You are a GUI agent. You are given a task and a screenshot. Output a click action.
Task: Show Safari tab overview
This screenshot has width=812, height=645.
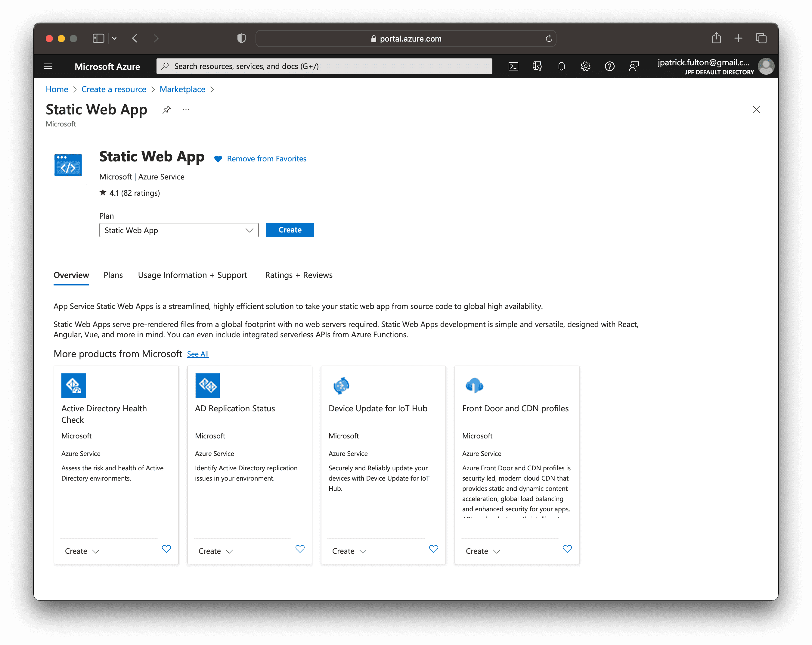761,39
